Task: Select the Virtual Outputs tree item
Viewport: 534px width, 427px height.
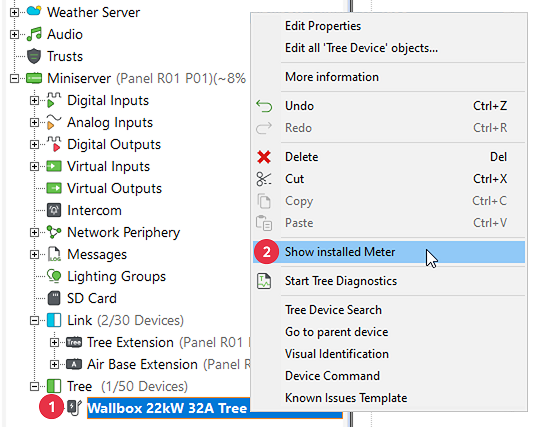Action: tap(114, 188)
